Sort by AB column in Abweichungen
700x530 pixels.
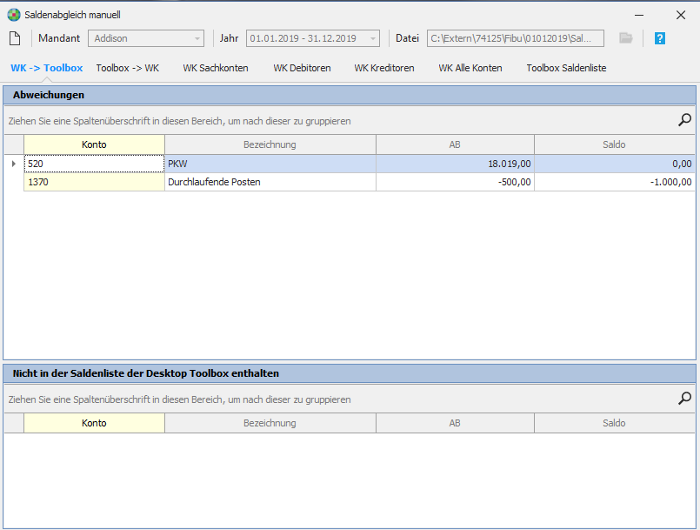455,145
